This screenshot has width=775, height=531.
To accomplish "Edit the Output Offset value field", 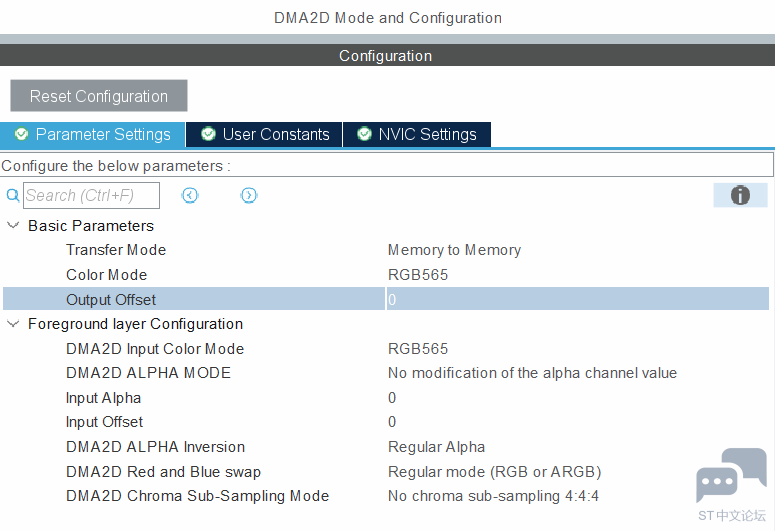I will 577,300.
